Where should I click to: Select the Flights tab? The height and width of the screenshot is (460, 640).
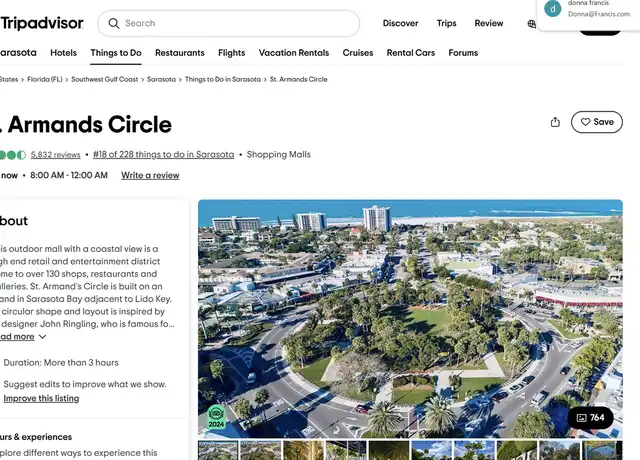click(231, 53)
